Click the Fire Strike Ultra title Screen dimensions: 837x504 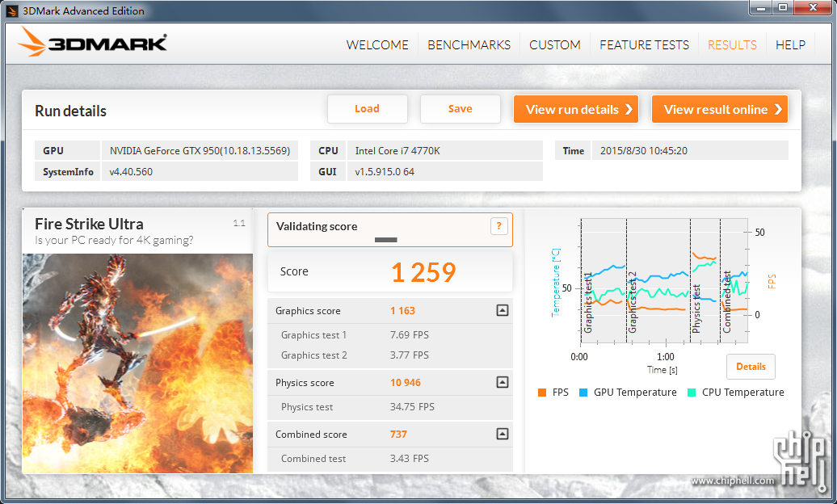click(x=89, y=224)
